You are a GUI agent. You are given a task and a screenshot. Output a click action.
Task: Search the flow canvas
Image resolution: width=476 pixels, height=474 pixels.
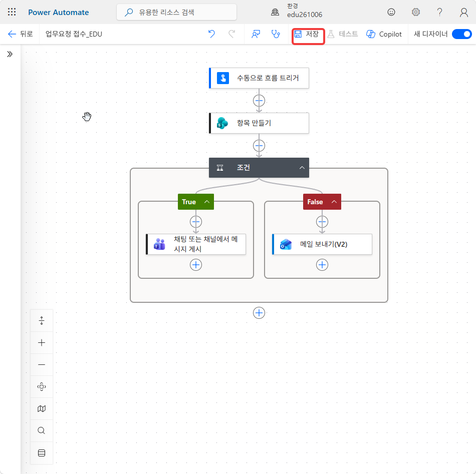pyautogui.click(x=42, y=430)
